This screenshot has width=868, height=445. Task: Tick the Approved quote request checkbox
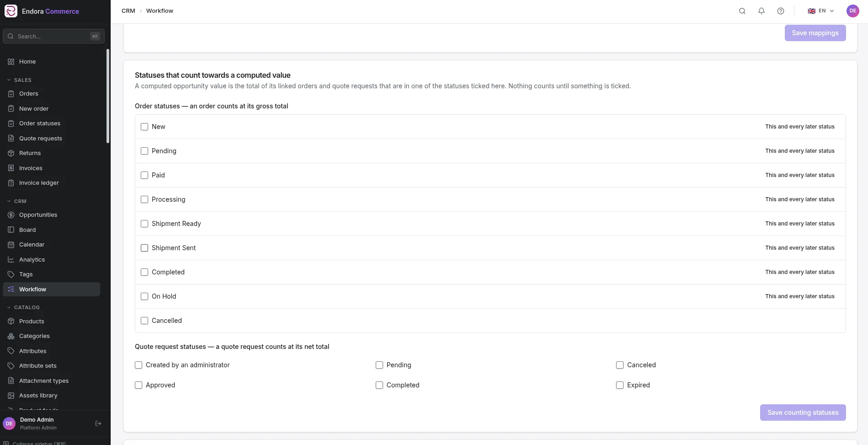click(138, 385)
